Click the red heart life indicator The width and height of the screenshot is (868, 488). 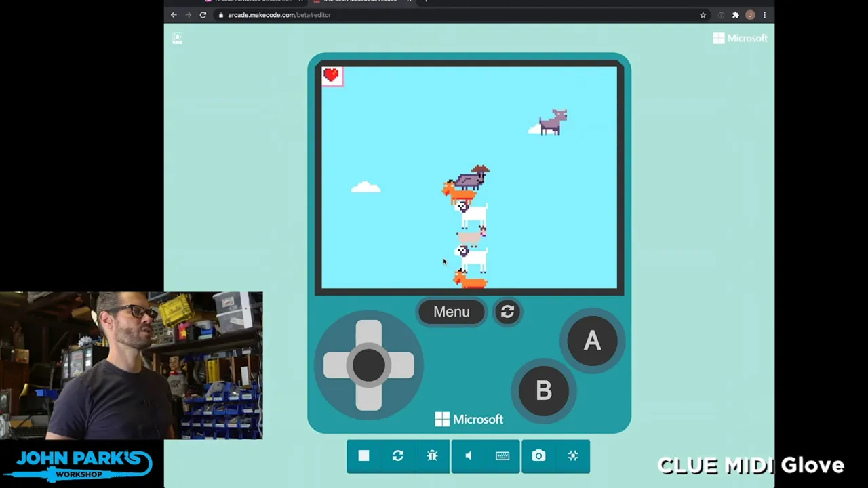click(x=332, y=75)
